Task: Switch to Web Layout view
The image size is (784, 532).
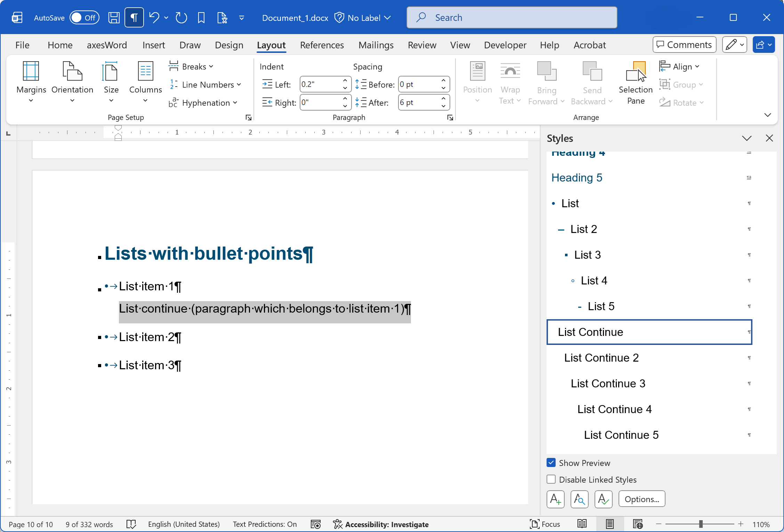Action: (x=638, y=524)
